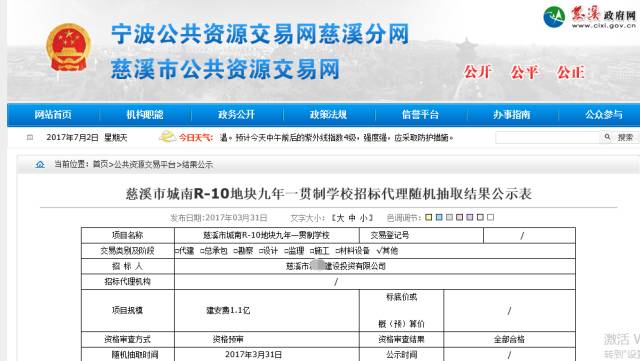Click the 当前位置 label in breadcrumb
Viewport: 640px width, 361px height.
click(x=71, y=165)
